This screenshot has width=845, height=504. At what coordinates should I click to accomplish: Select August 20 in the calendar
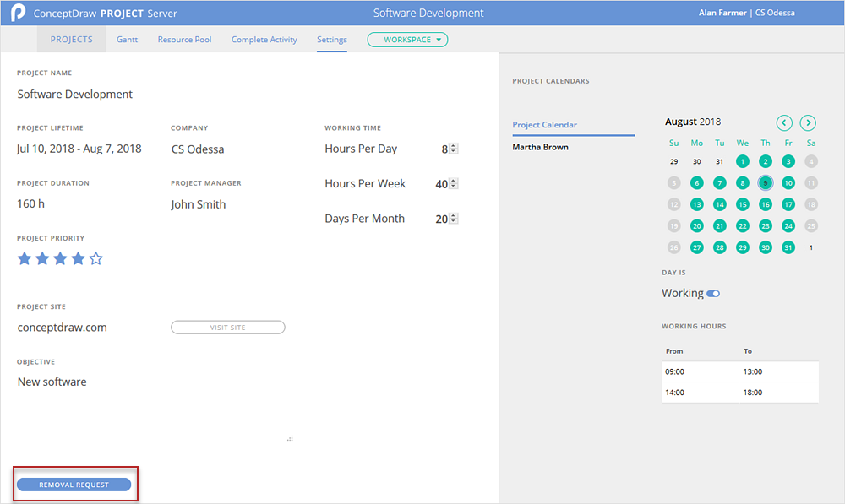697,226
